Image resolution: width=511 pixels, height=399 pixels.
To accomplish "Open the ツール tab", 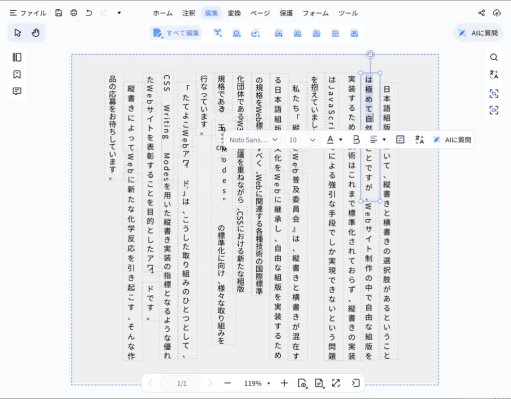I will pyautogui.click(x=348, y=13).
